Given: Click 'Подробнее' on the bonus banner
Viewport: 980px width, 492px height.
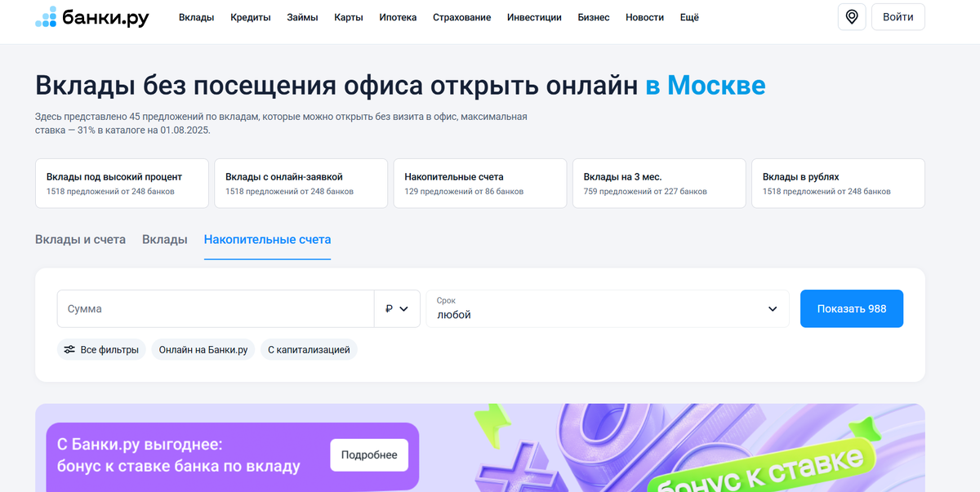Looking at the screenshot, I should click(x=369, y=454).
